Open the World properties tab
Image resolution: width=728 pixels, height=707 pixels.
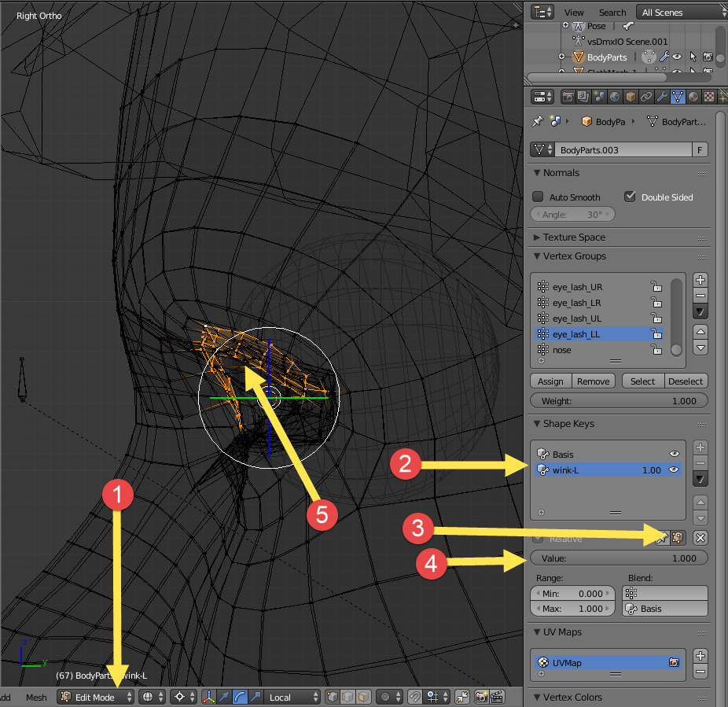coord(614,97)
